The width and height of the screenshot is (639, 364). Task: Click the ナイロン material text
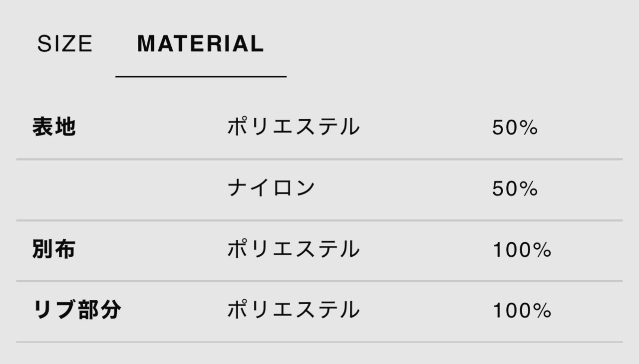(x=271, y=188)
